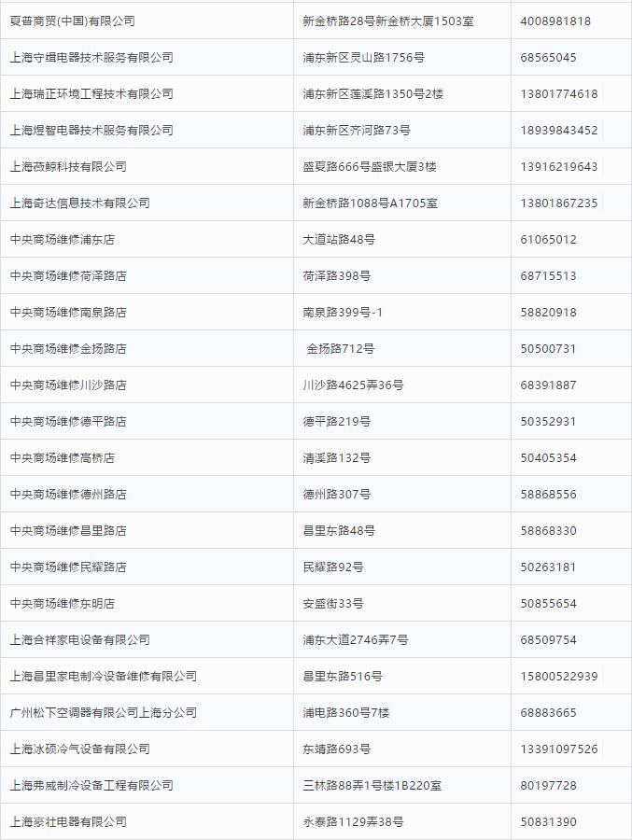Click address 盛夏路666号盛银大厦3楼
This screenshot has width=632, height=840.
pos(370,167)
